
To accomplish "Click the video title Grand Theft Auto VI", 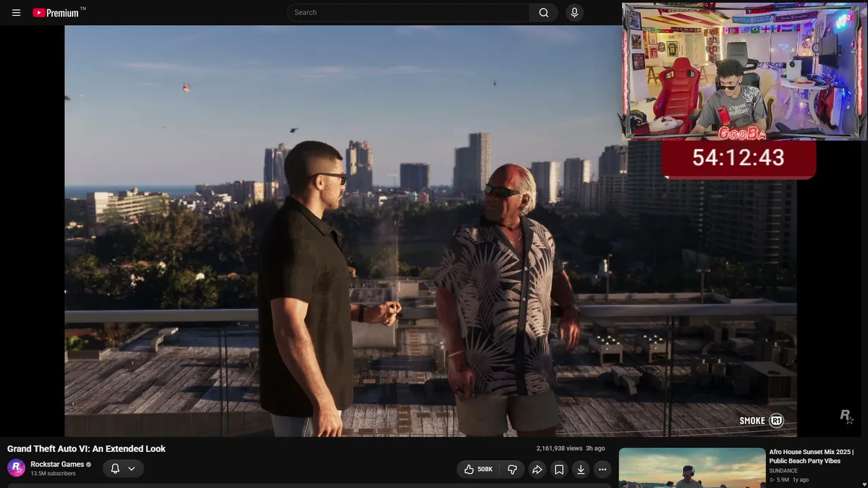I will coord(86,449).
